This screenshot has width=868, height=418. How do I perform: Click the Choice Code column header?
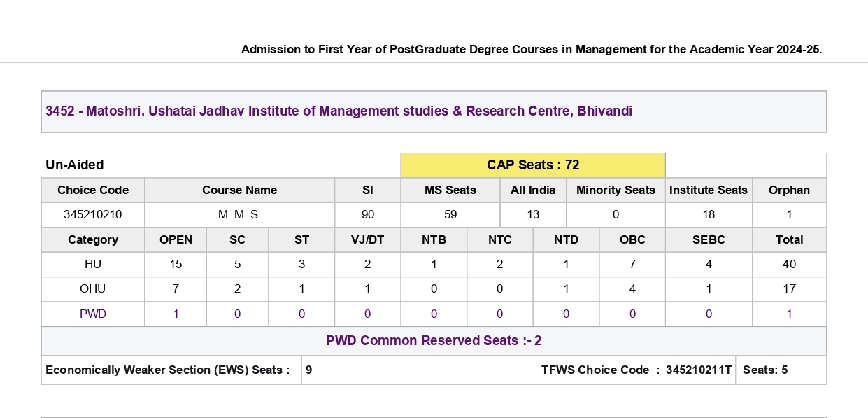[93, 190]
